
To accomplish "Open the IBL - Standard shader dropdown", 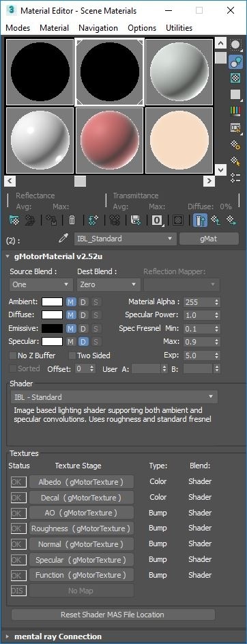I will tap(114, 397).
